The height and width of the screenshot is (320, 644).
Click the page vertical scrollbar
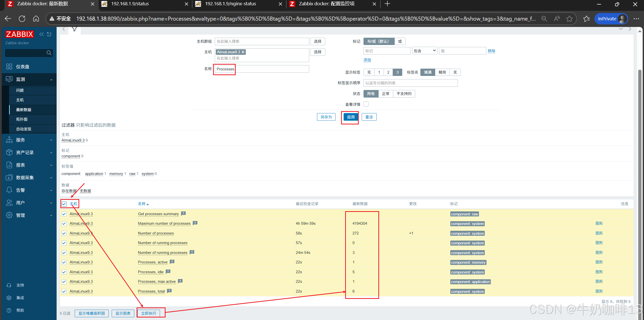[640, 176]
